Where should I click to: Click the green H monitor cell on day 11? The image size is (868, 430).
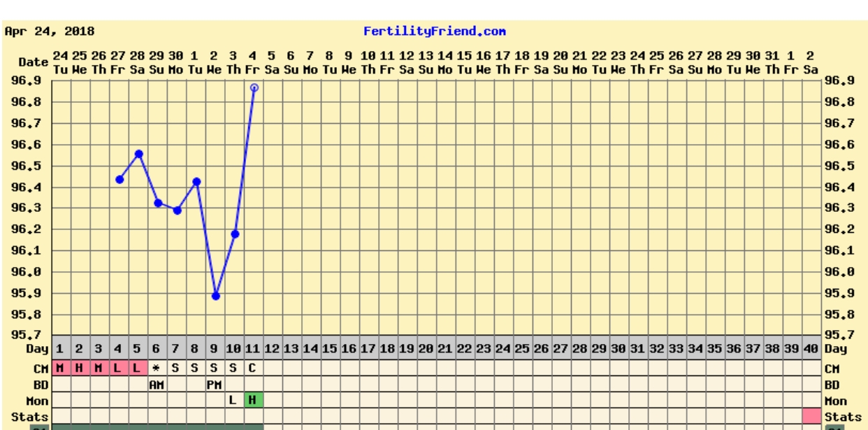tap(253, 401)
